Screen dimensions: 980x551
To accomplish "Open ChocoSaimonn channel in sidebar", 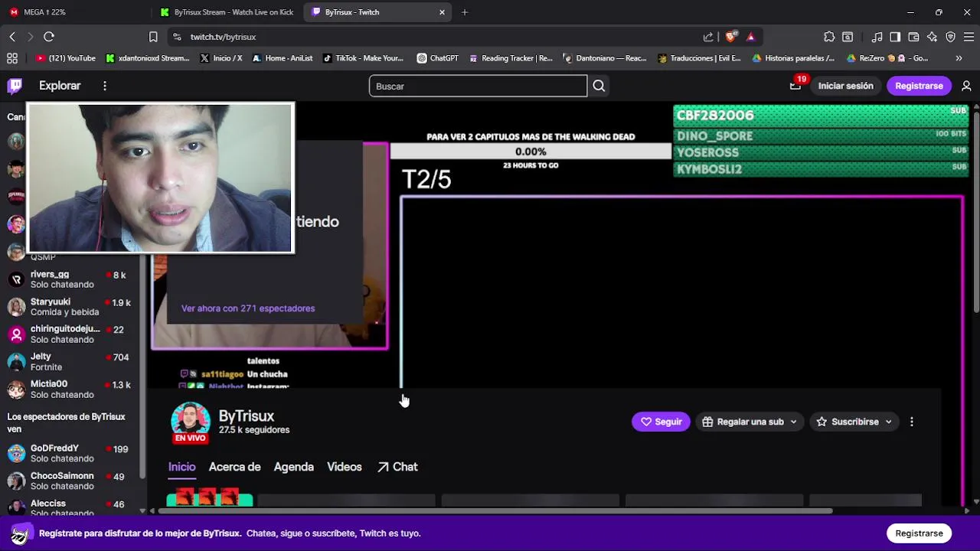I will click(x=69, y=481).
